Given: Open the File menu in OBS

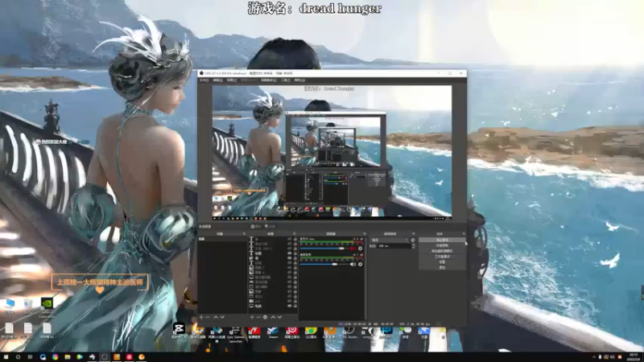Looking at the screenshot, I should [204, 80].
